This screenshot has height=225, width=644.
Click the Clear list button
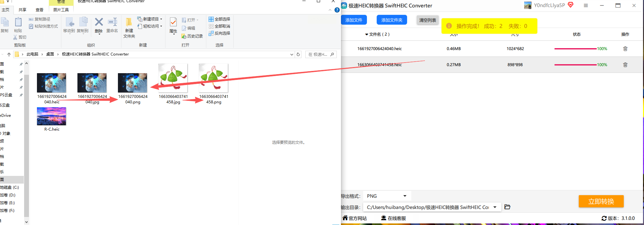428,20
